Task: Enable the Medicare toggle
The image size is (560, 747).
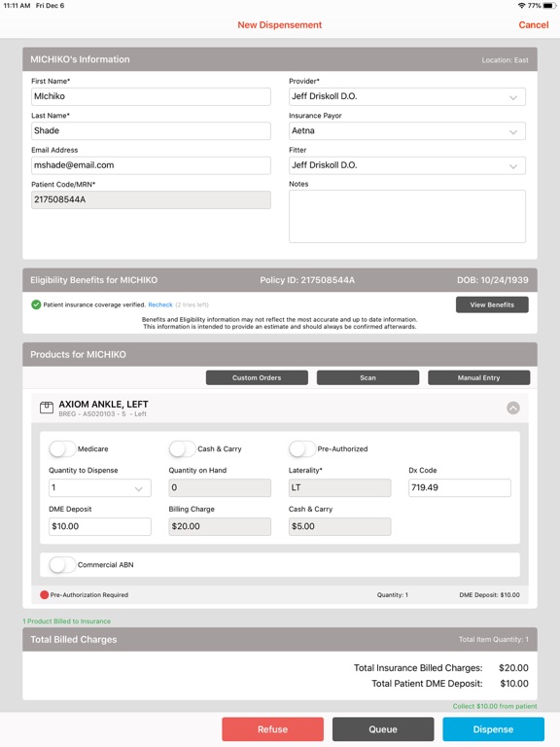Action: click(62, 448)
